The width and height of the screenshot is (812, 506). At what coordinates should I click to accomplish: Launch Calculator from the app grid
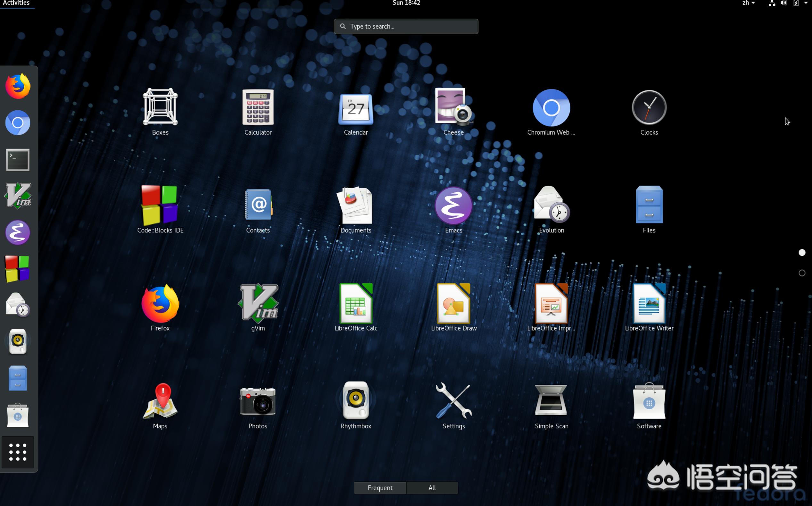point(258,112)
